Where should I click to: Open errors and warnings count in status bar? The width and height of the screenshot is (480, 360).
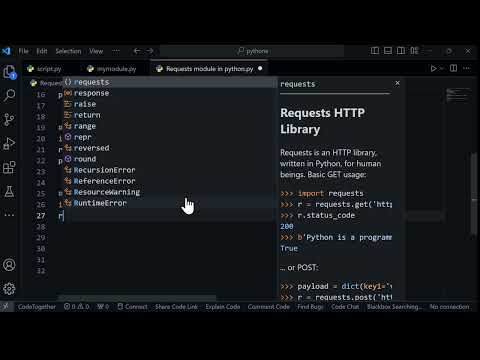(76, 307)
